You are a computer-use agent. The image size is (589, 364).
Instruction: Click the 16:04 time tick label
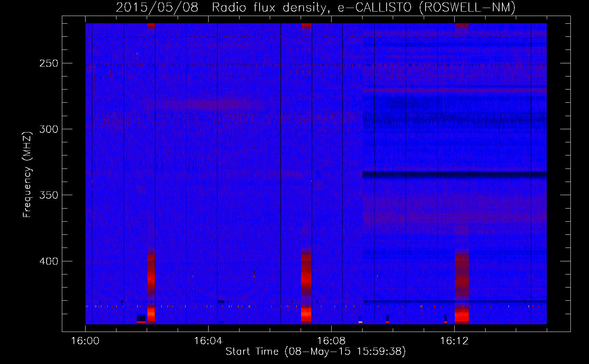pyautogui.click(x=208, y=341)
